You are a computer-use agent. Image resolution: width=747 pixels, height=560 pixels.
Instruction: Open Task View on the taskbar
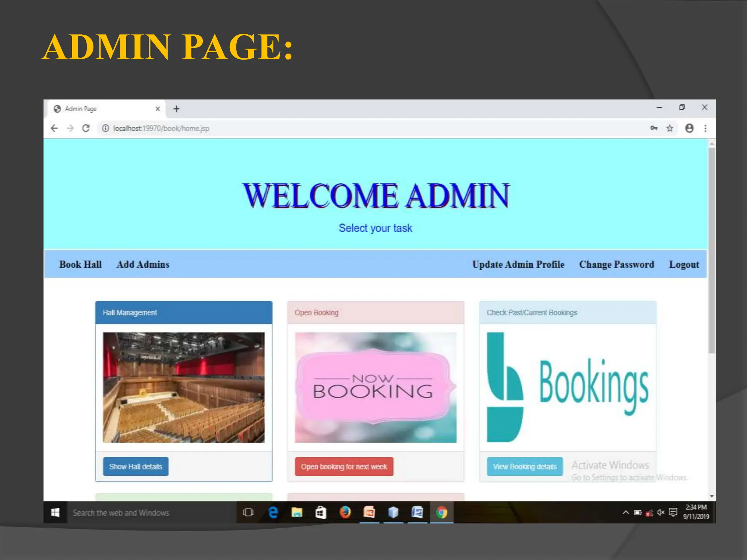point(248,513)
